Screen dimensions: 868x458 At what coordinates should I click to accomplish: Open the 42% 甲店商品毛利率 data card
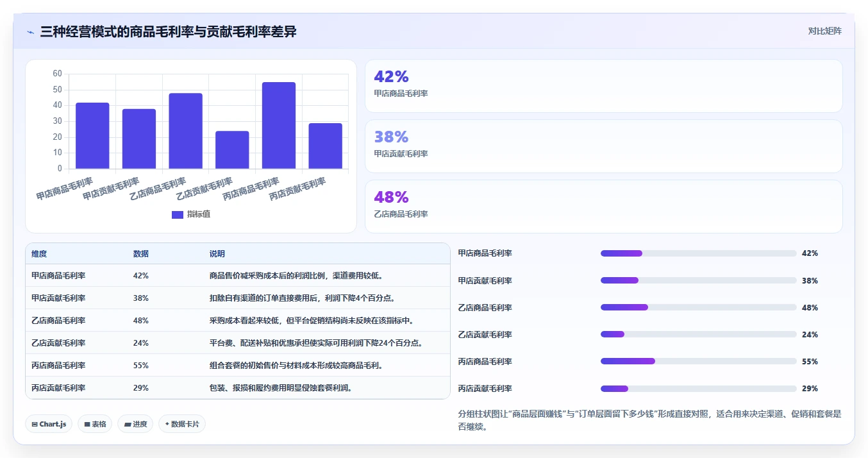tap(603, 86)
